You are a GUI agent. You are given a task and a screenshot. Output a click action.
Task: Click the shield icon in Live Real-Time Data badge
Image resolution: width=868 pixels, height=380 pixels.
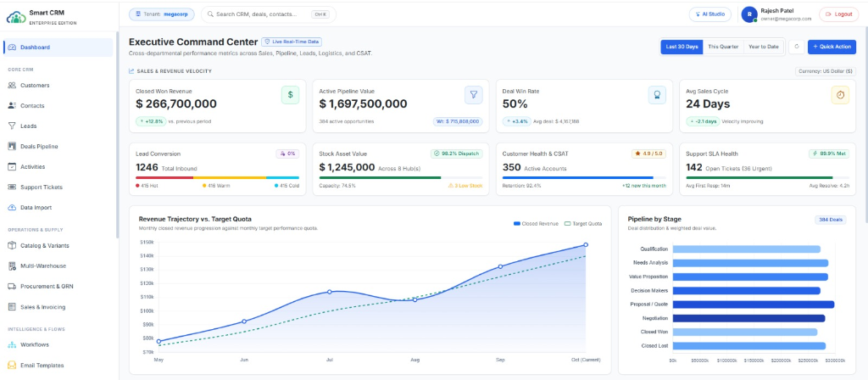point(267,42)
